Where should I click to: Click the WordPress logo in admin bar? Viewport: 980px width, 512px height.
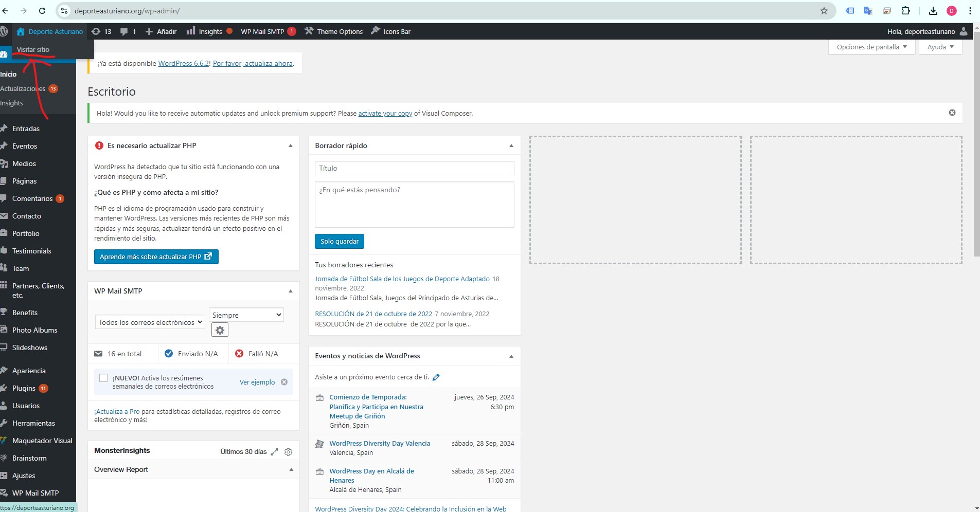coord(3,31)
